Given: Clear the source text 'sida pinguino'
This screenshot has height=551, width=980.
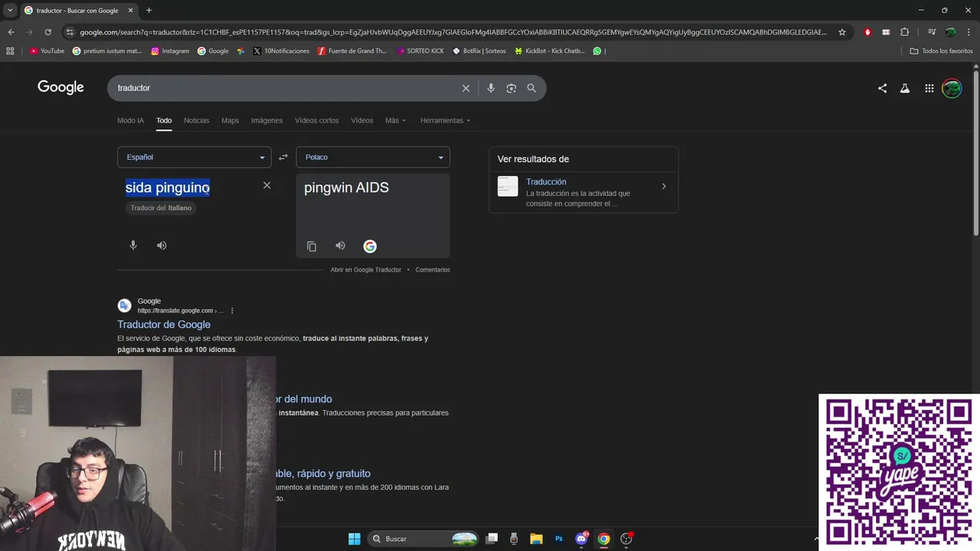Looking at the screenshot, I should 266,185.
